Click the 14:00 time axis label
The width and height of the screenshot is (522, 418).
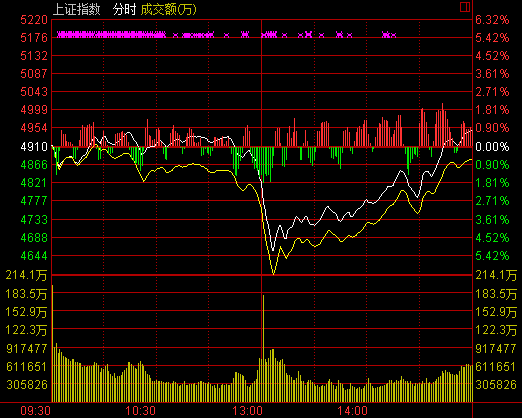click(352, 411)
